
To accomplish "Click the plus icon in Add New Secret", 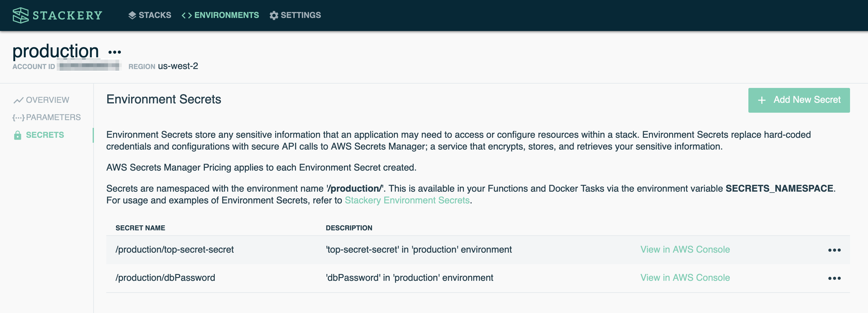I will coord(762,100).
